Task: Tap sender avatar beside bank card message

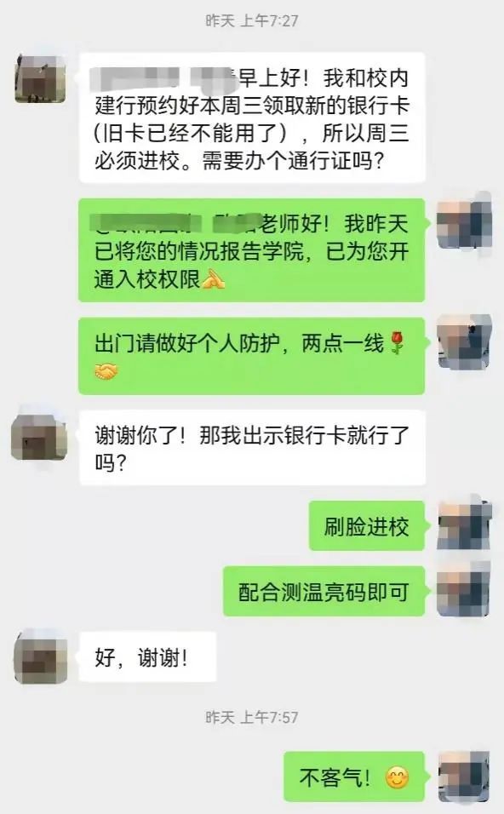Action: pyautogui.click(x=40, y=77)
